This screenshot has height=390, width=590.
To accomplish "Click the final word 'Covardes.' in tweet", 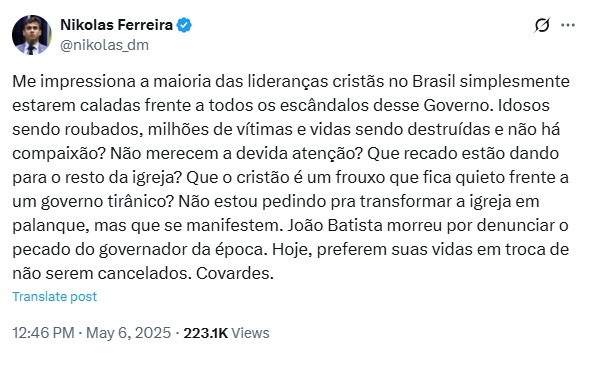I will [x=235, y=274].
